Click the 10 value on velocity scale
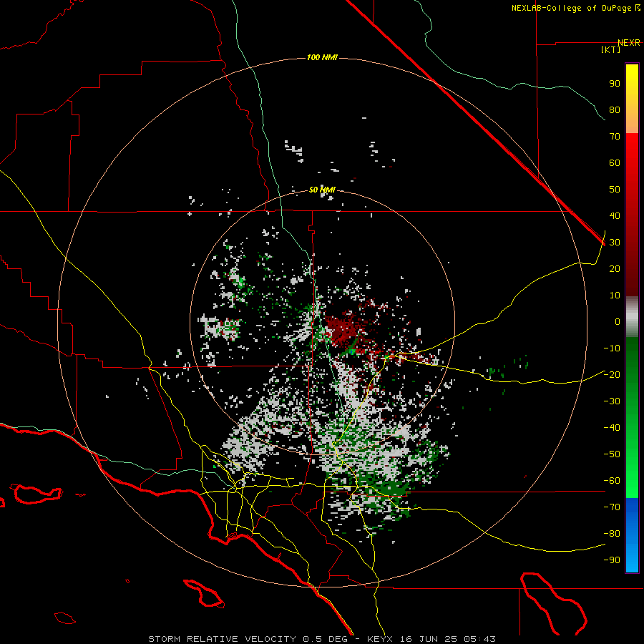This screenshot has width=644, height=644. coord(615,296)
